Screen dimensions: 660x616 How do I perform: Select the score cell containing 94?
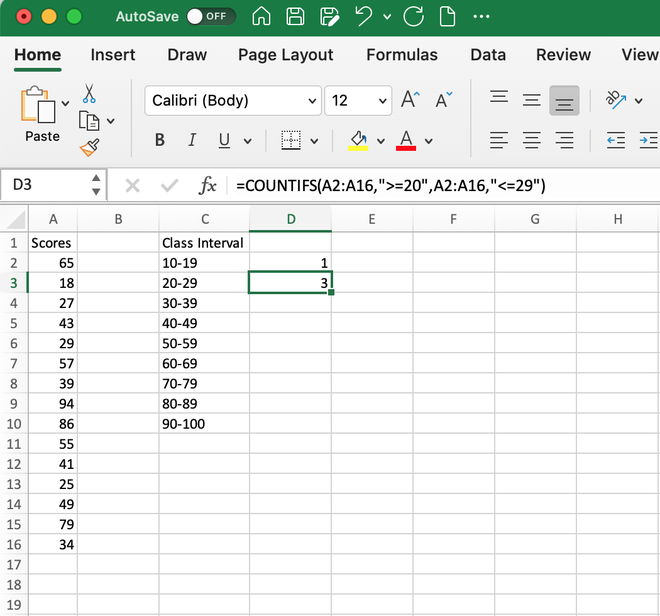[x=53, y=404]
